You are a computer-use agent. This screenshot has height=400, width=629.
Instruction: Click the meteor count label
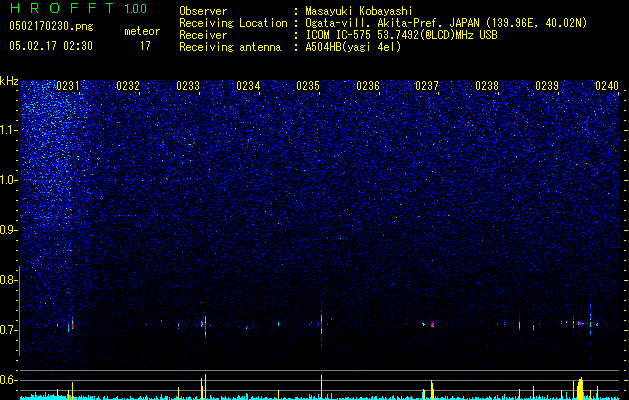[142, 31]
